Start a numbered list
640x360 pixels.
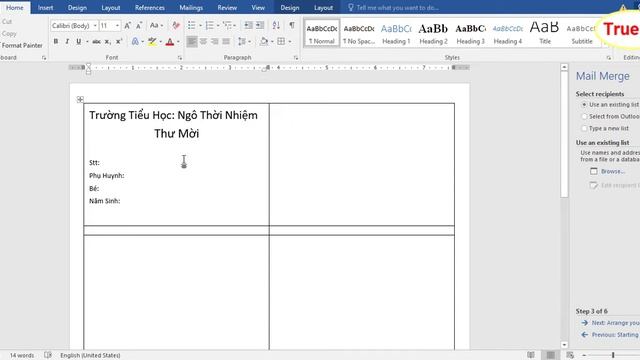(209, 26)
